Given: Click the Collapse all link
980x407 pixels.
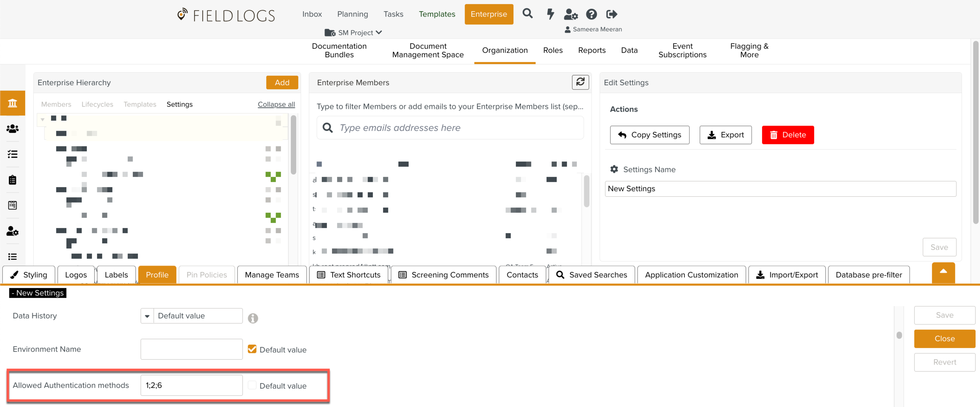Looking at the screenshot, I should [276, 104].
